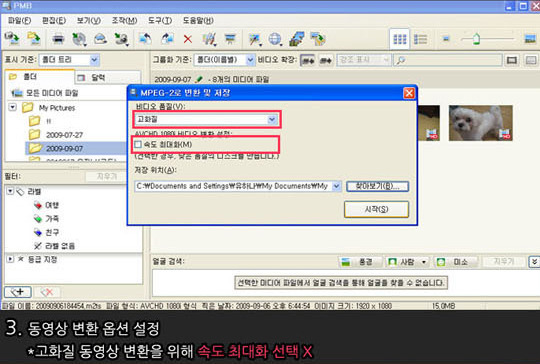The height and width of the screenshot is (364, 540).
Task: Click the red X delete icon
Action: coord(188,39)
